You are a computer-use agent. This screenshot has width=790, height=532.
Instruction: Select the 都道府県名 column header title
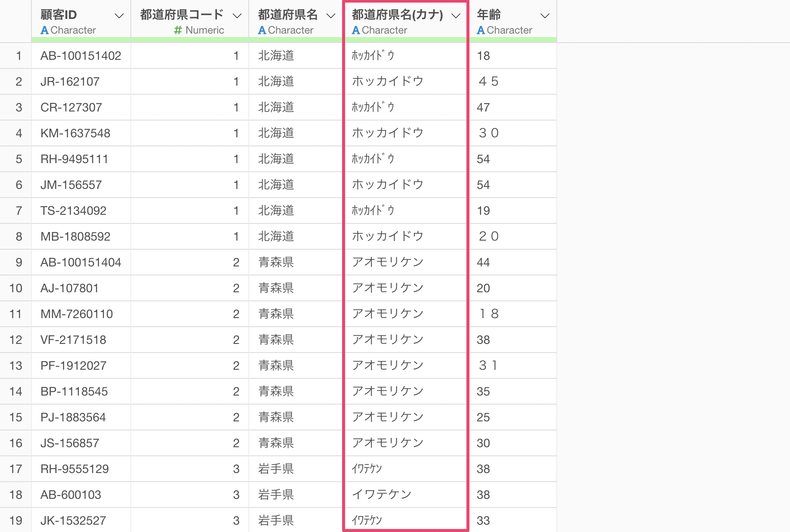click(x=288, y=15)
